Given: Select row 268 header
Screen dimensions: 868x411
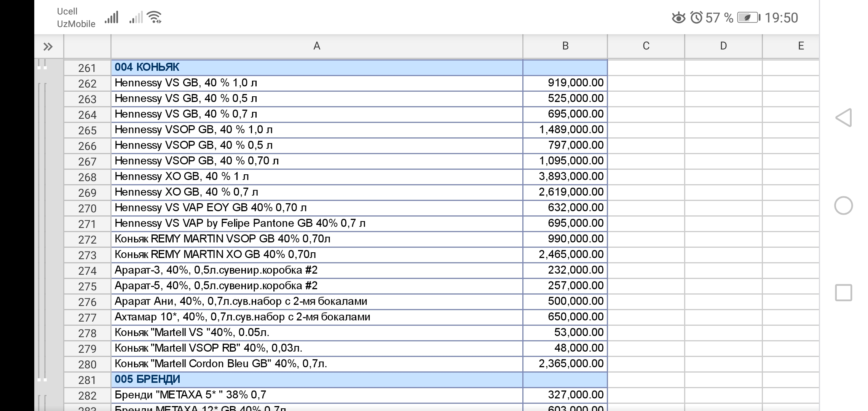Looking at the screenshot, I should coord(87,177).
